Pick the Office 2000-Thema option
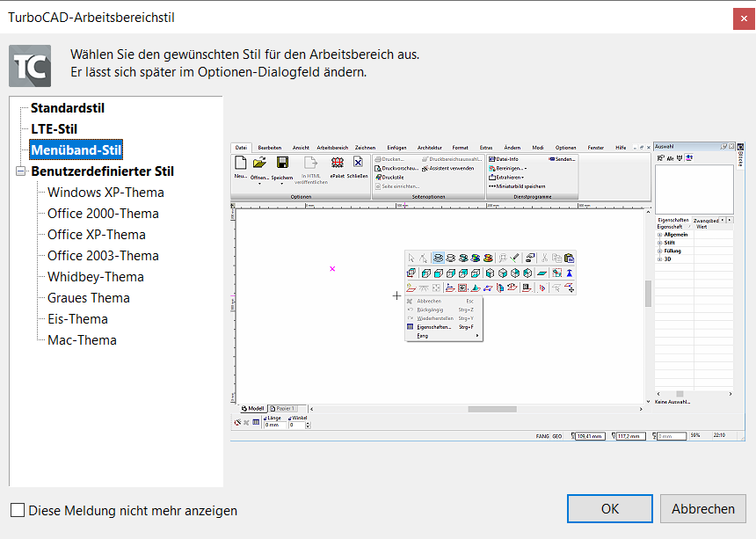Screen dimensions: 756x539 coord(103,214)
